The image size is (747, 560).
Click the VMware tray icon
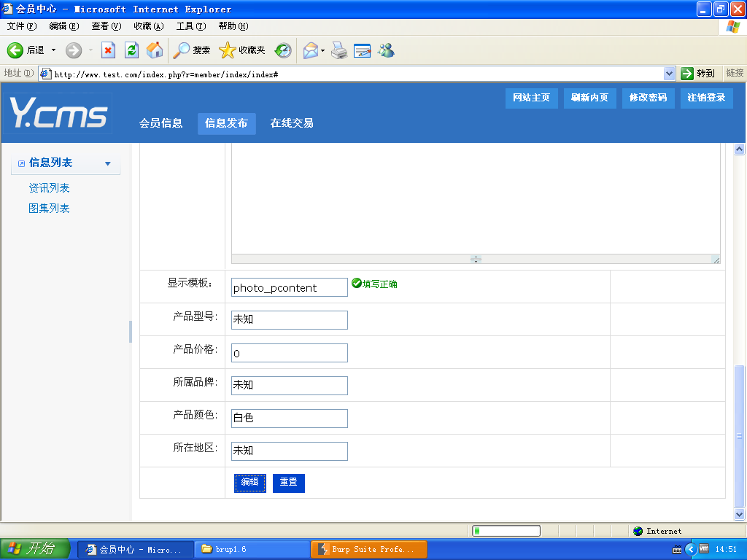pos(704,549)
